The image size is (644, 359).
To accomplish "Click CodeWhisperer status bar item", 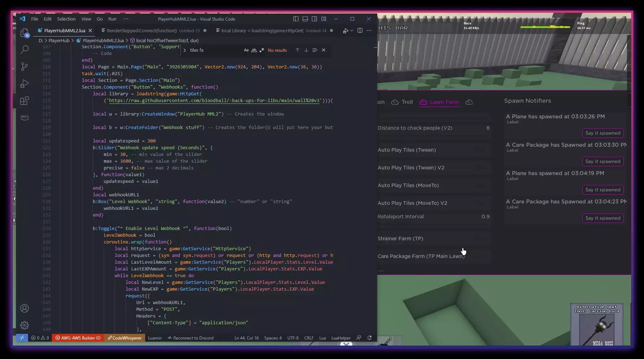I will [125, 338].
